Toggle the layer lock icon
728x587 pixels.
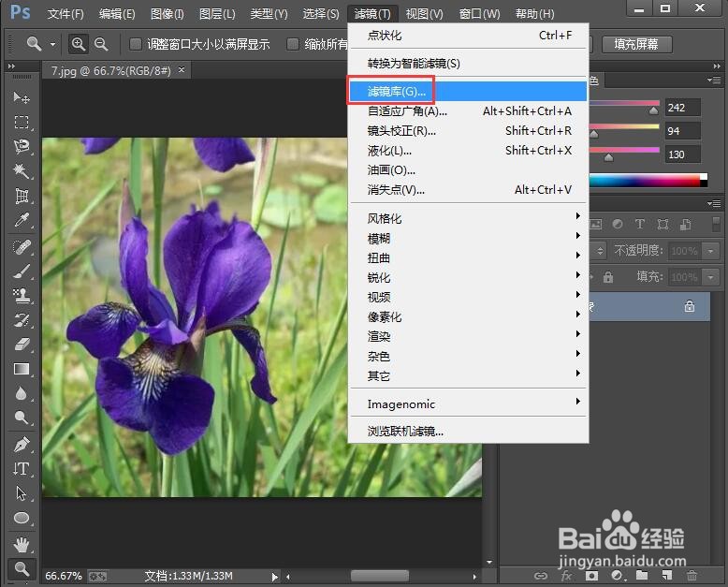point(690,306)
